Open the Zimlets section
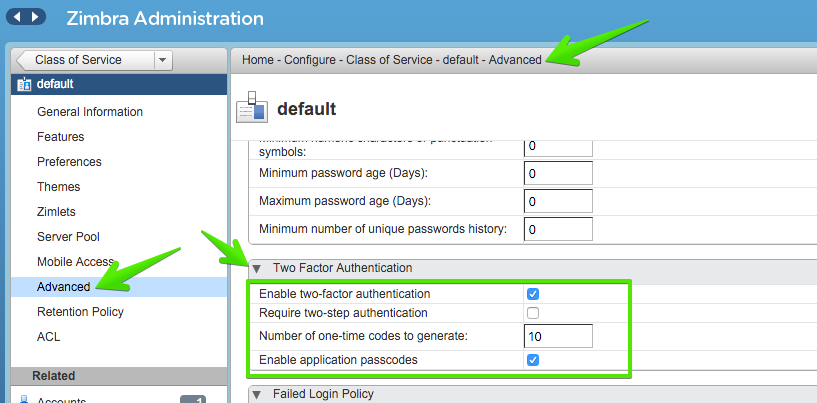The height and width of the screenshot is (403, 817). pyautogui.click(x=56, y=212)
